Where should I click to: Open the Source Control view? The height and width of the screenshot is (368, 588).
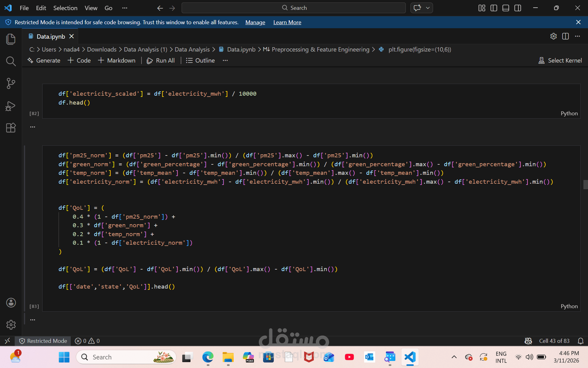click(11, 83)
